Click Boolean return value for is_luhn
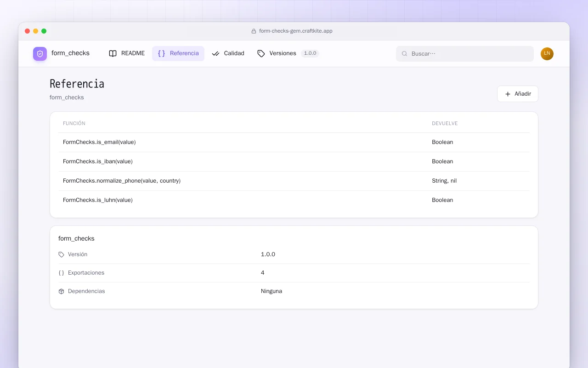The image size is (588, 368). pyautogui.click(x=442, y=200)
